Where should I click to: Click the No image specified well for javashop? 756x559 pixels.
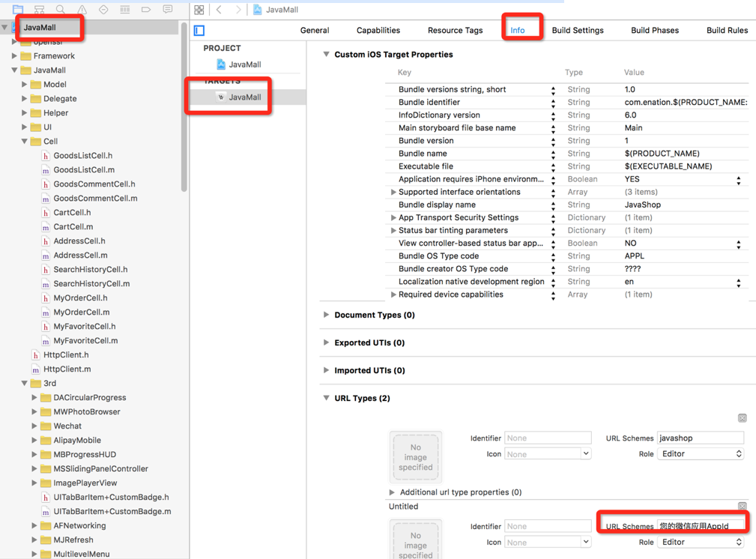(x=416, y=457)
